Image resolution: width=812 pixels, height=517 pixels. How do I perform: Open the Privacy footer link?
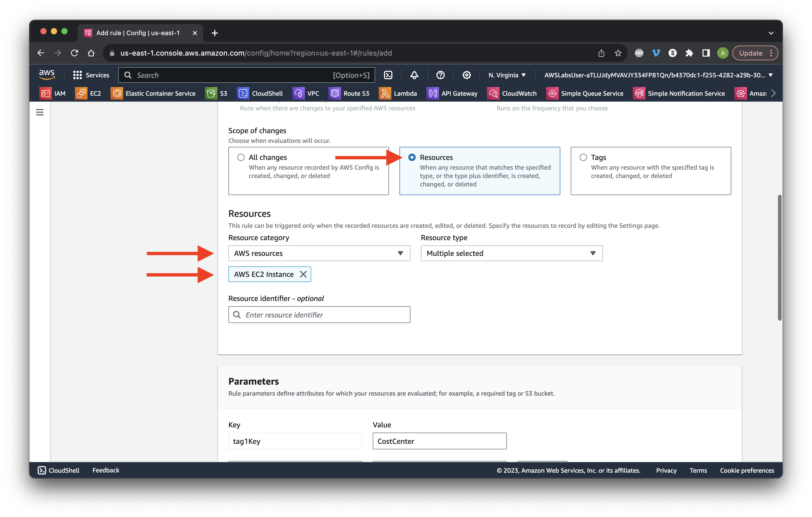point(666,470)
